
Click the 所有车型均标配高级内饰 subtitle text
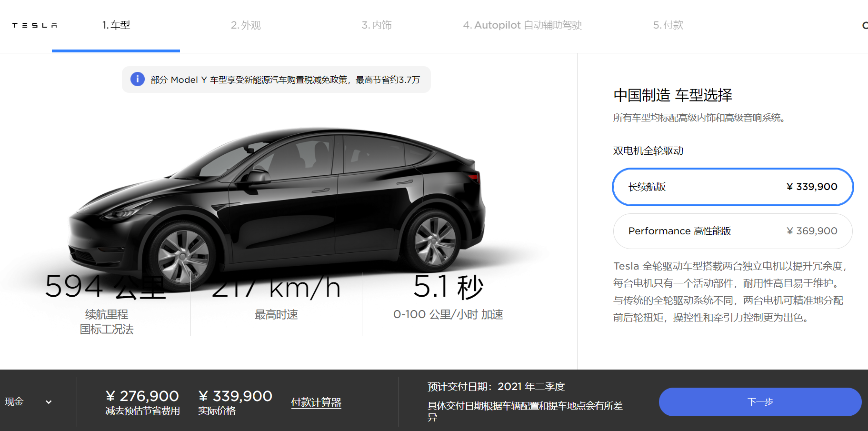699,118
